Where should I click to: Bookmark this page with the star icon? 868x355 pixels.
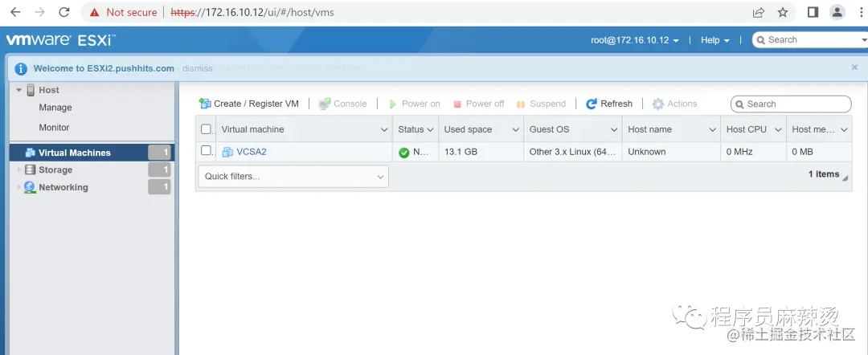(x=783, y=12)
